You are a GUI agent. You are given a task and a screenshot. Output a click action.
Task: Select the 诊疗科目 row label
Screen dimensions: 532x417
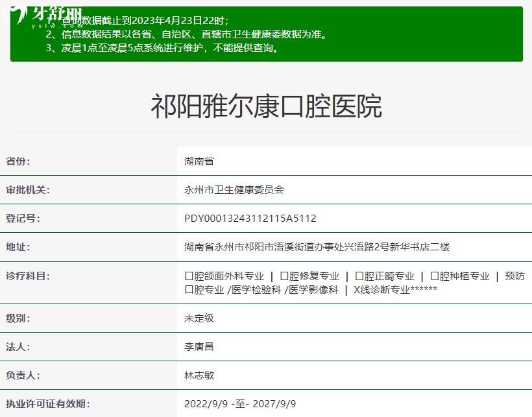point(28,276)
